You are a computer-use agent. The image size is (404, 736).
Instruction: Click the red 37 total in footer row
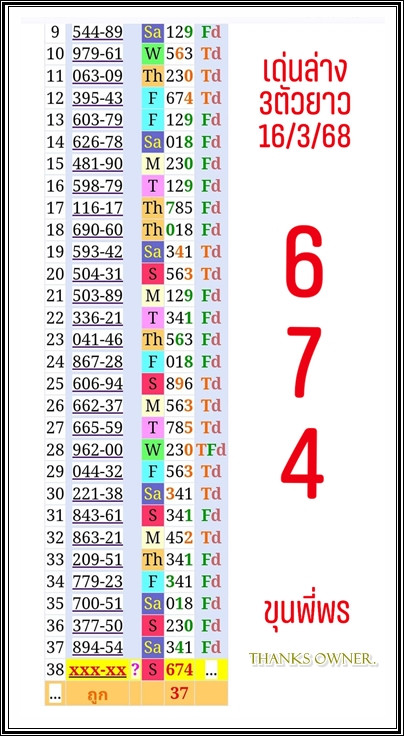point(179,693)
